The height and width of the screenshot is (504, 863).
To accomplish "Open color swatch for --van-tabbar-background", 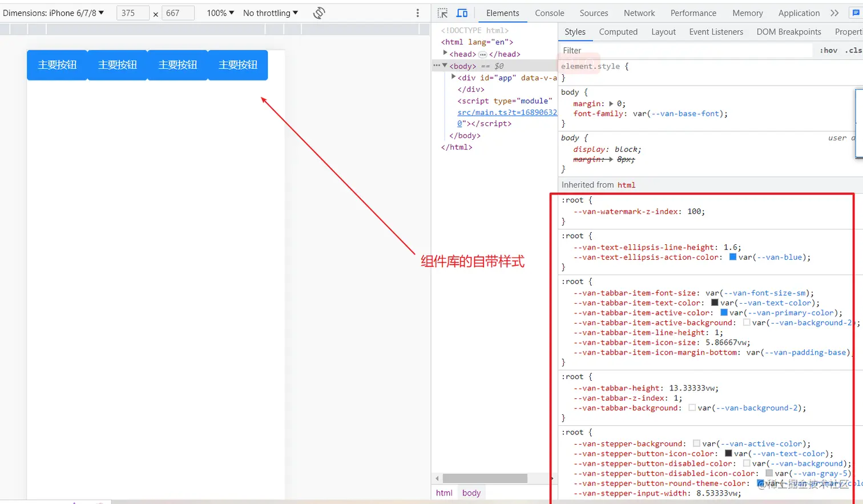I will coord(691,408).
